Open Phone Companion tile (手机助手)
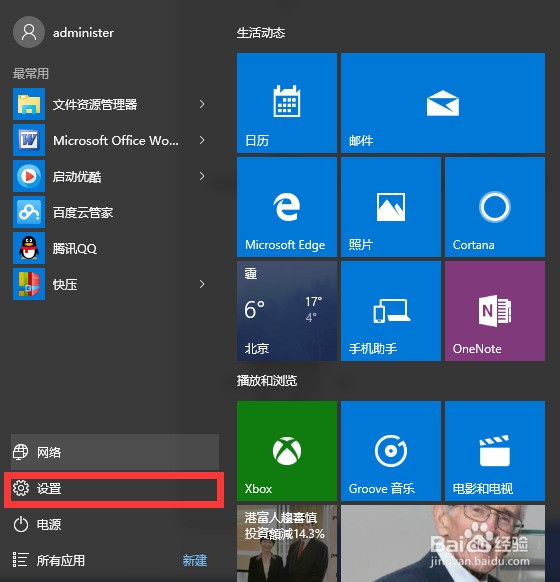This screenshot has height=582, width=560. click(391, 311)
